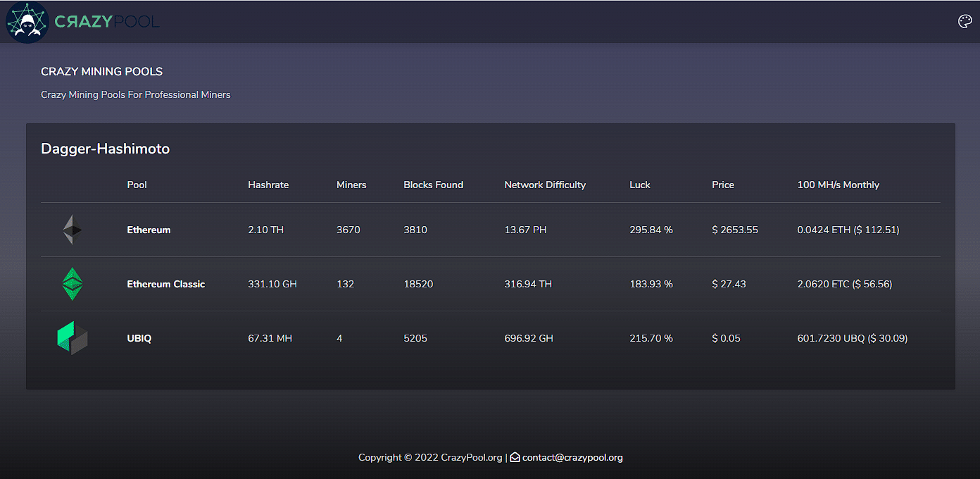
Task: Click Ethereum Classic luck 183.93 %
Action: point(651,284)
